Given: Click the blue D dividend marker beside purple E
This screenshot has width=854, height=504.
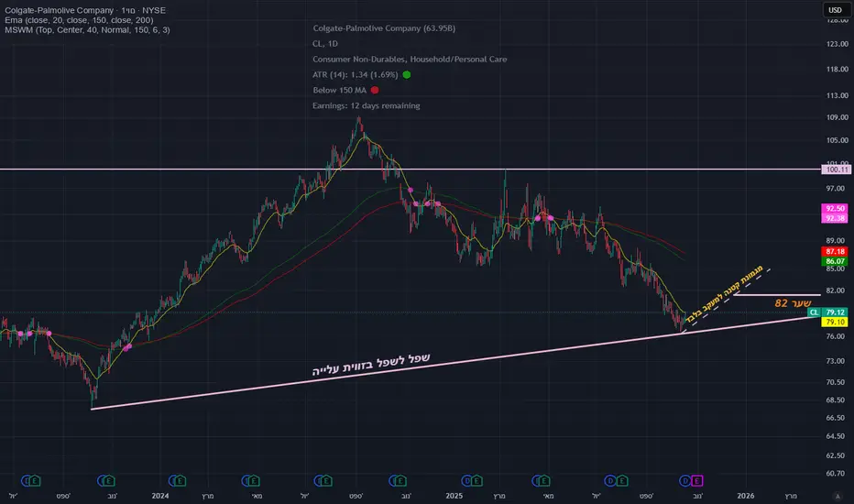Looking at the screenshot, I should 685,480.
